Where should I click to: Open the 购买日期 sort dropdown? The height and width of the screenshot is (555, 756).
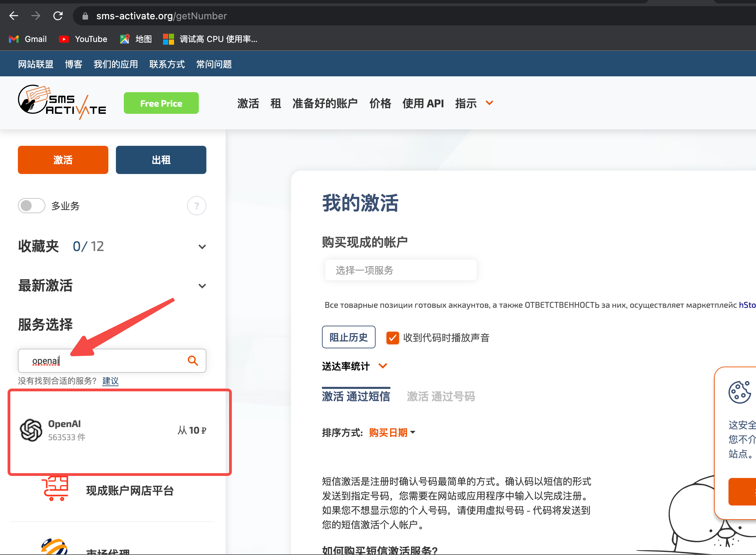(392, 433)
